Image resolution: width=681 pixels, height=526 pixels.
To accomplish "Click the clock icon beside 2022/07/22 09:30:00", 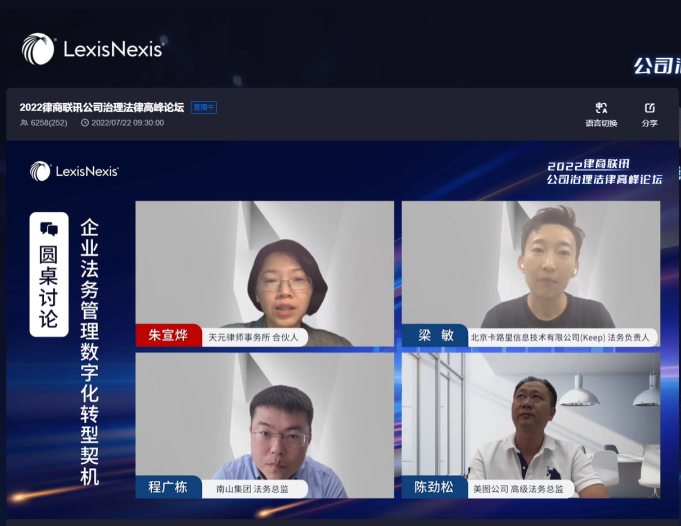I will (85, 123).
